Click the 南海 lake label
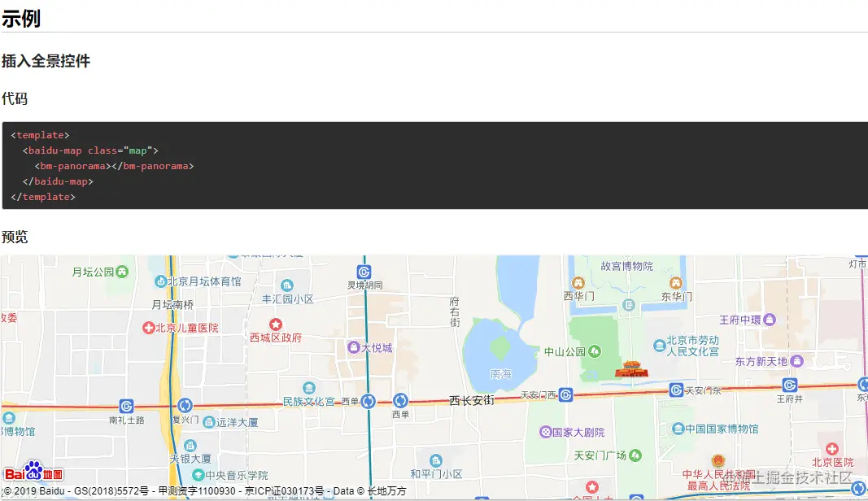 point(500,374)
